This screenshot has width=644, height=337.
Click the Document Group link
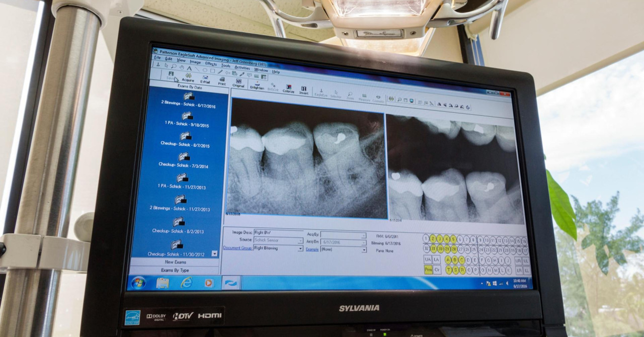(x=238, y=248)
